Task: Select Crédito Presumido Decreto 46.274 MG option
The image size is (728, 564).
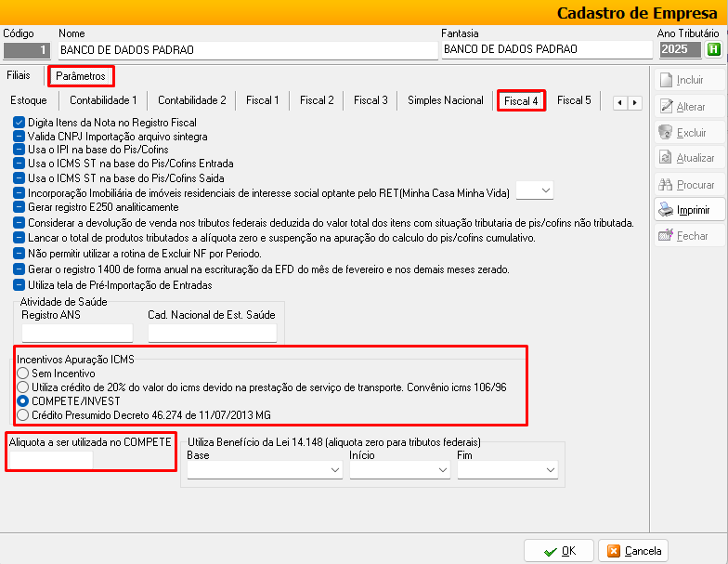Action: click(x=22, y=414)
